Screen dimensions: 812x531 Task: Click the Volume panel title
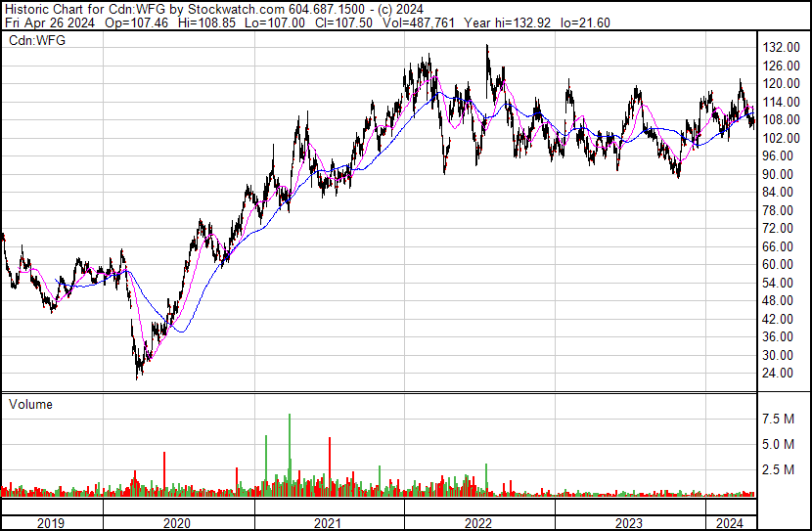click(x=30, y=404)
